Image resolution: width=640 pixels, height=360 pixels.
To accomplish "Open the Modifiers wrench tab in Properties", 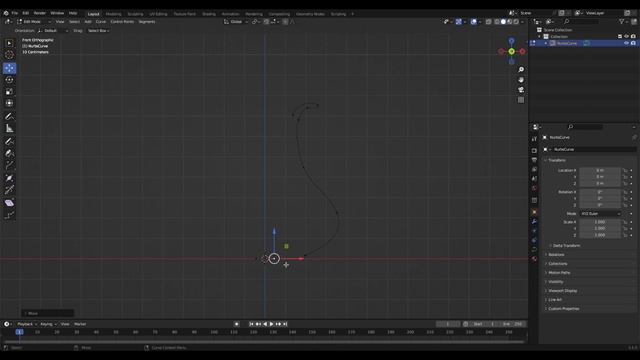I will (x=534, y=222).
